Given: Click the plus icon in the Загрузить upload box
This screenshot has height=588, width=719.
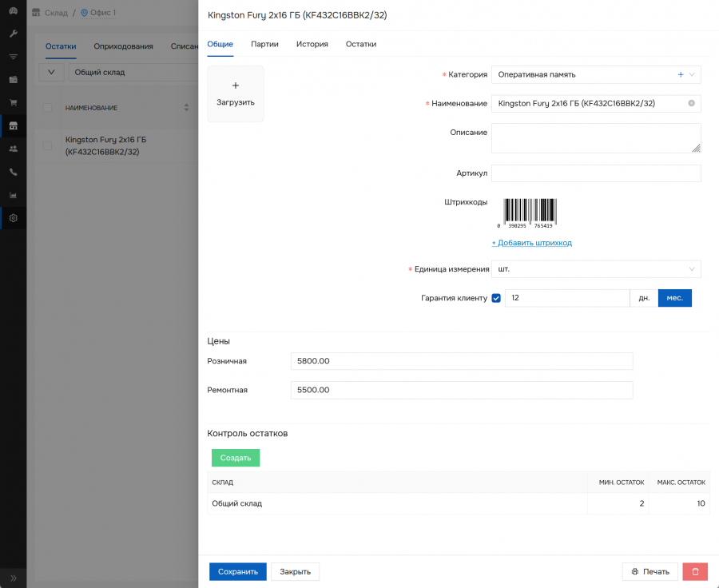Looking at the screenshot, I should point(236,85).
